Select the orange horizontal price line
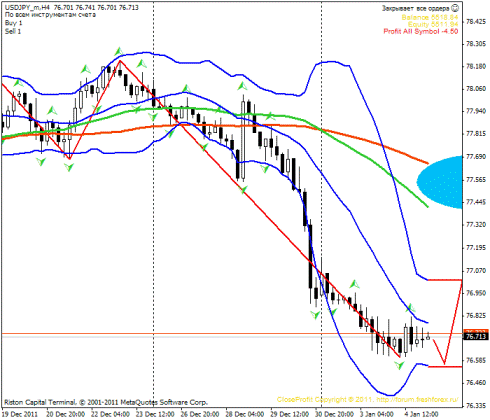Image resolution: width=490 pixels, height=420 pixels. click(232, 333)
